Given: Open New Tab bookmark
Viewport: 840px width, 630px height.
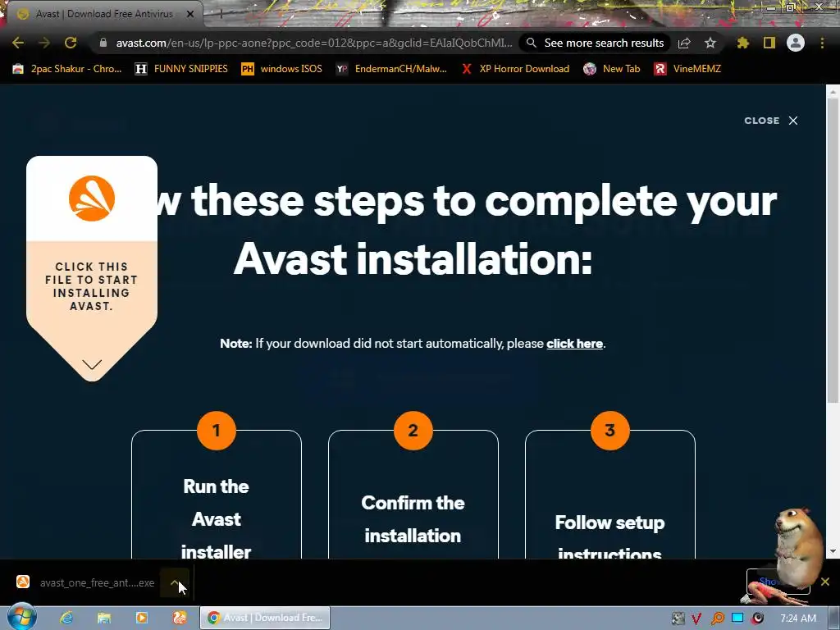Looking at the screenshot, I should [x=612, y=69].
